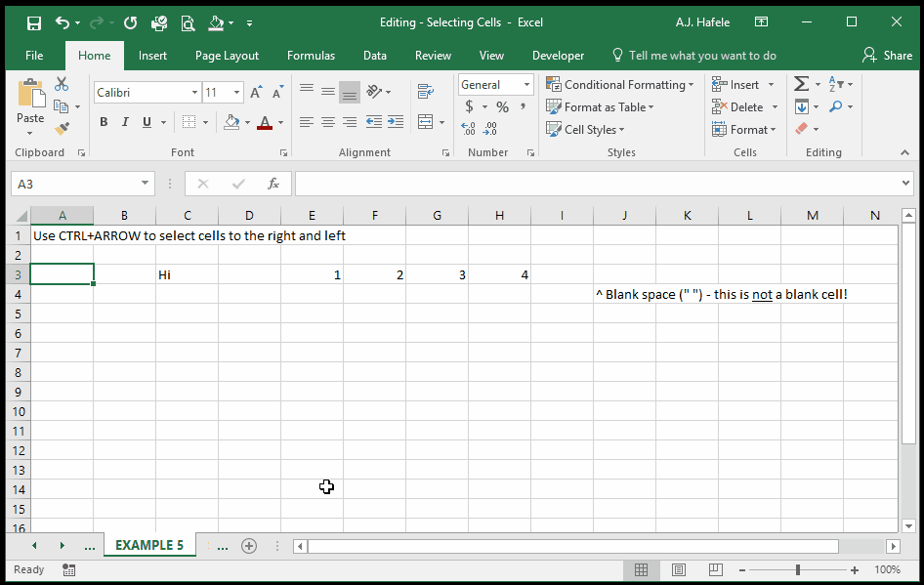Switch to the Formulas tab
This screenshot has height=585, width=924.
click(x=311, y=56)
